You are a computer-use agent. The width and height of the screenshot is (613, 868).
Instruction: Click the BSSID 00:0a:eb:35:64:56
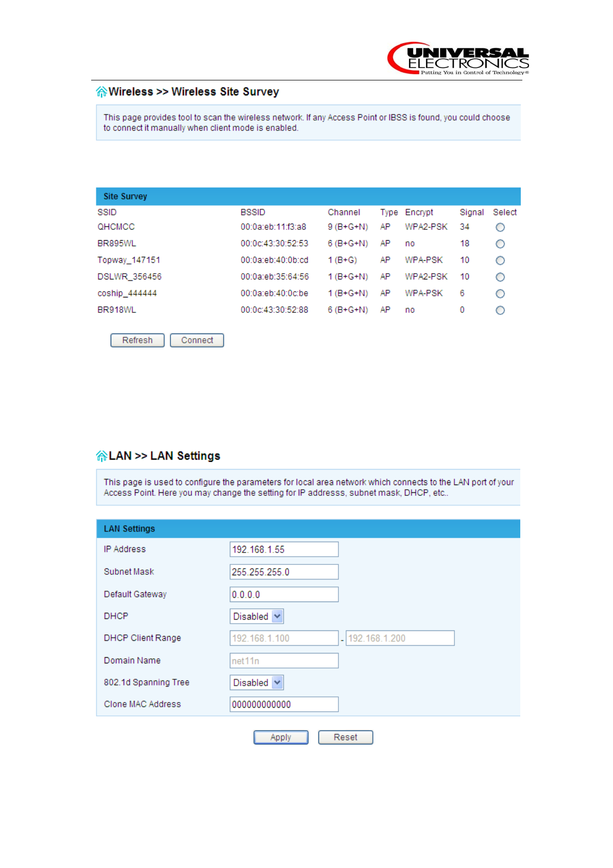click(x=275, y=277)
